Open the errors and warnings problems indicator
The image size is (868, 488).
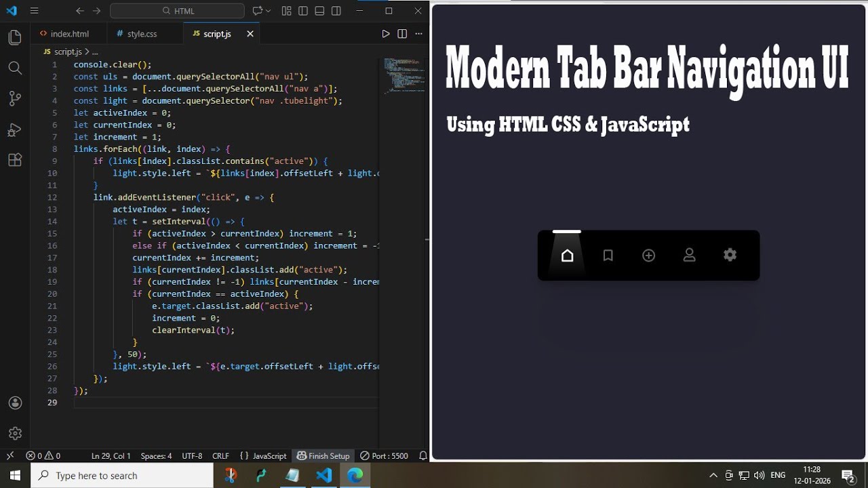[x=43, y=456]
